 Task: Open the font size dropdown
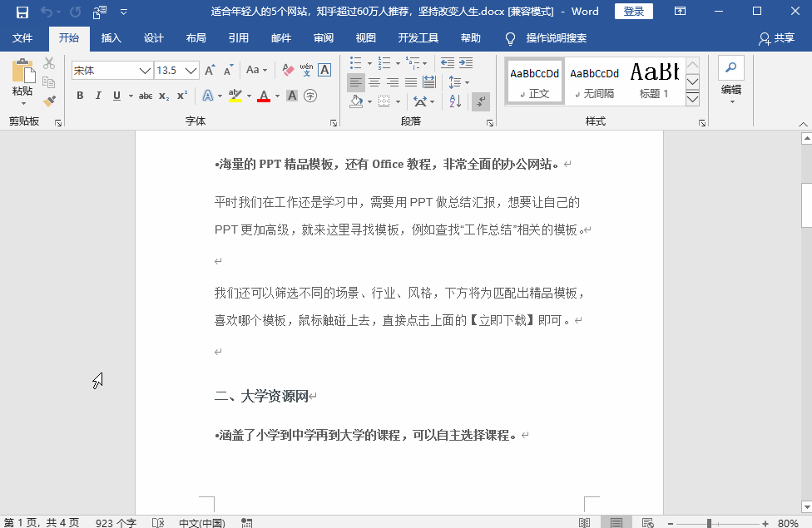pos(189,70)
